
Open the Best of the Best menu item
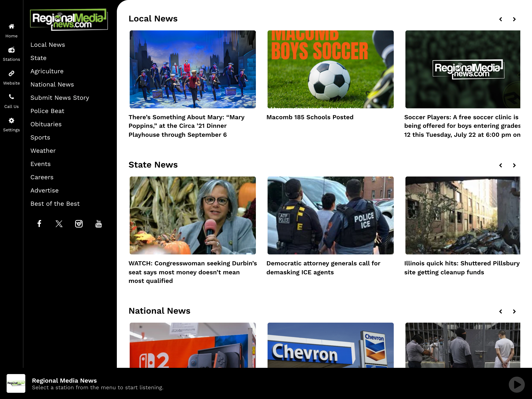point(55,204)
